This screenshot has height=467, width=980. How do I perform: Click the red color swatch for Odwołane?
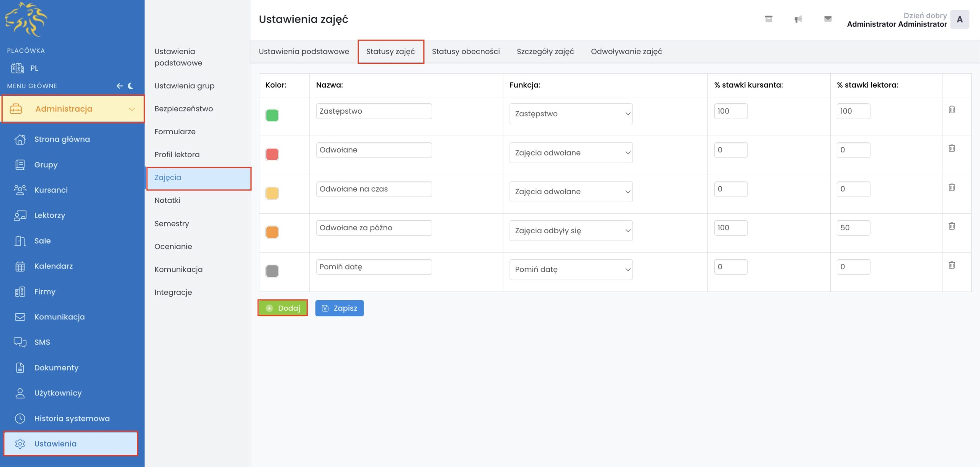tap(272, 155)
